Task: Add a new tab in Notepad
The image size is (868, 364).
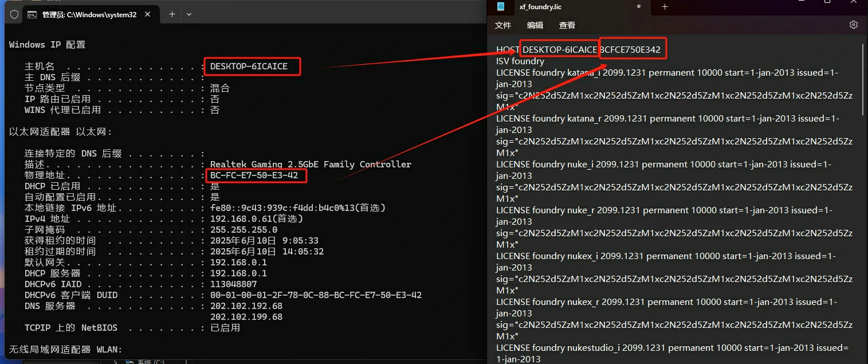Action: [x=665, y=6]
